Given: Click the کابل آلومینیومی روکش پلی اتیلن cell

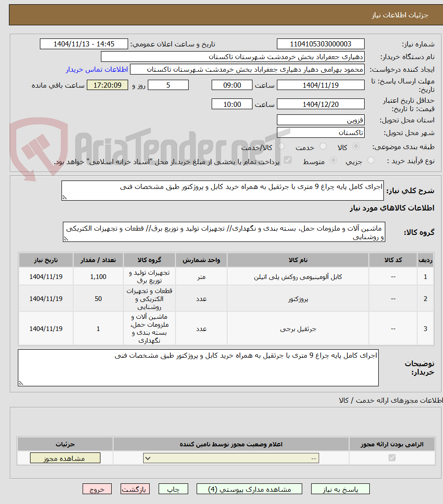Looking at the screenshot, I should (298, 277).
